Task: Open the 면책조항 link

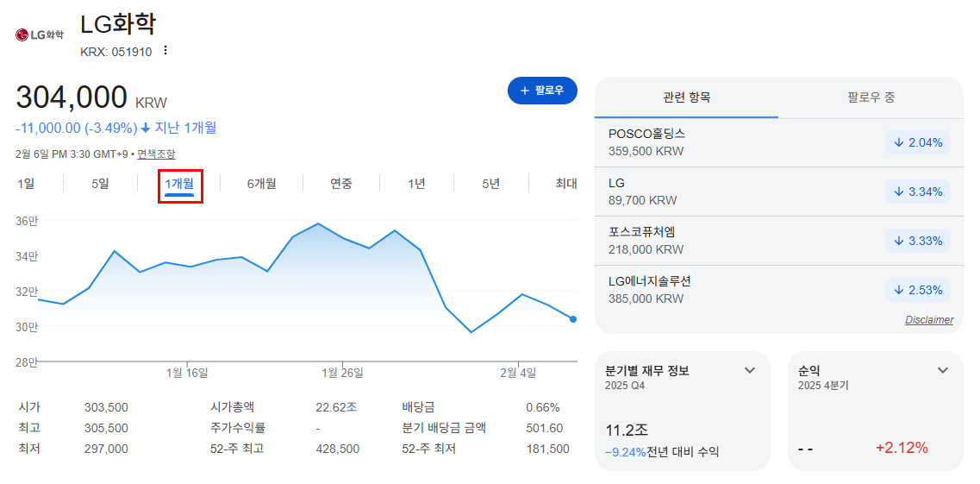Action: click(156, 154)
